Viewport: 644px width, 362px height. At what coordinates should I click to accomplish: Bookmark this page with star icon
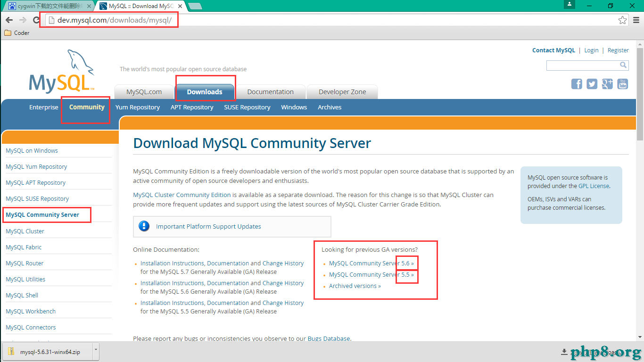click(622, 20)
